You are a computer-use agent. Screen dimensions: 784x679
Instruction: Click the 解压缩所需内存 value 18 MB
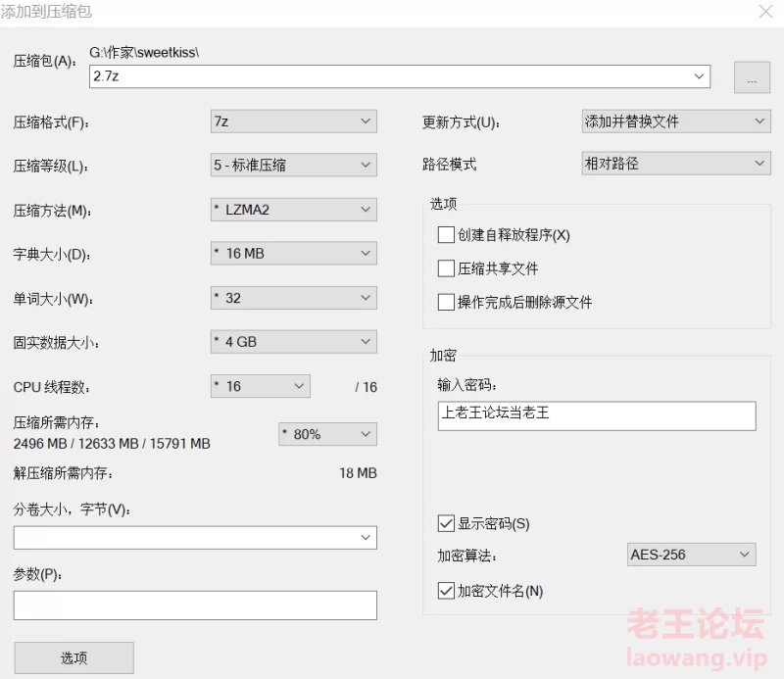(x=358, y=473)
